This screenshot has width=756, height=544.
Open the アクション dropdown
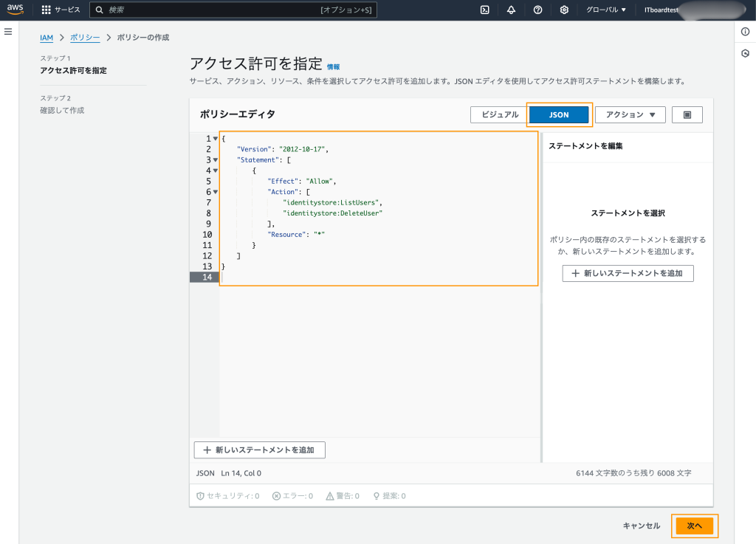pos(630,115)
